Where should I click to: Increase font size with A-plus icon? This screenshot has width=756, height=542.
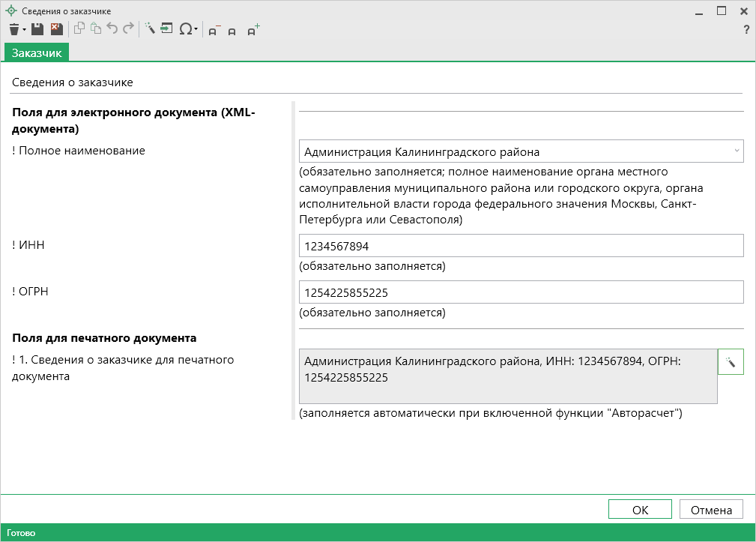[x=253, y=30]
